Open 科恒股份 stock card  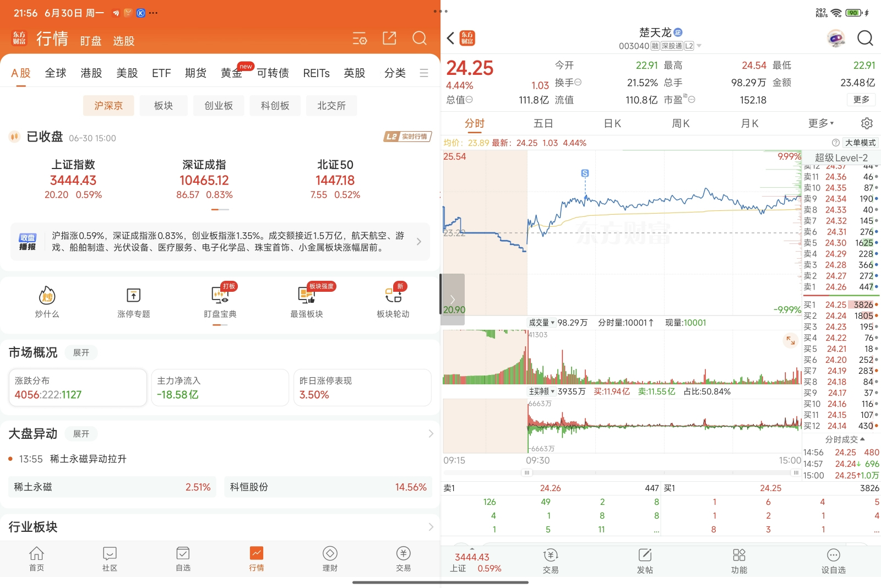(x=328, y=487)
